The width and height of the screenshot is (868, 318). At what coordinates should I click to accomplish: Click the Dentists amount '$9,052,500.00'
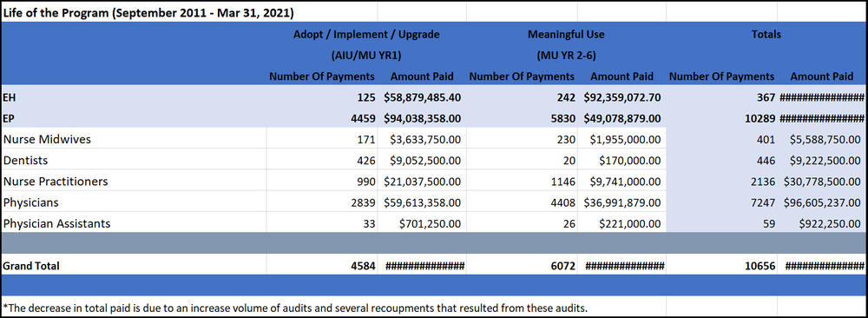[425, 161]
